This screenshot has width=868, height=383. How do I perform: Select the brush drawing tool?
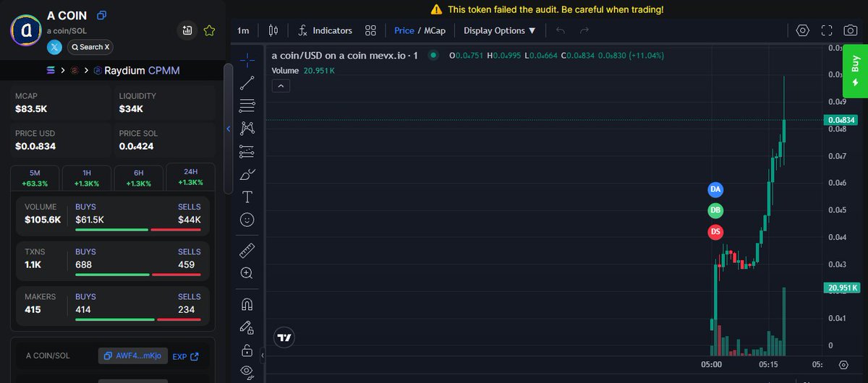point(247,174)
